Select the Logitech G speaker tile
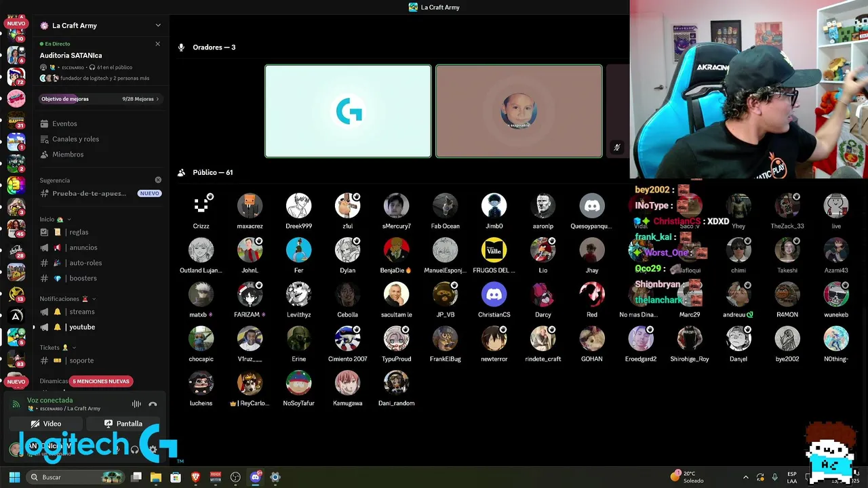The image size is (868, 488). [348, 111]
